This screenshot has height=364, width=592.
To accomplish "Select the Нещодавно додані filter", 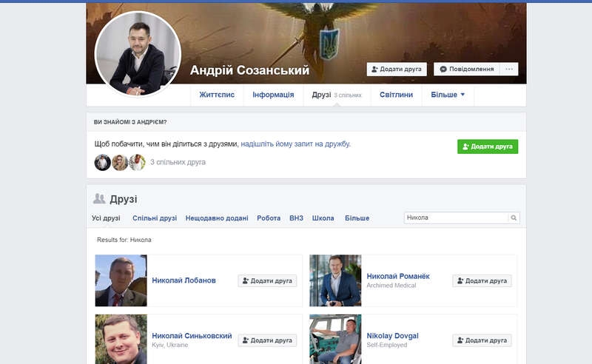I will point(217,218).
